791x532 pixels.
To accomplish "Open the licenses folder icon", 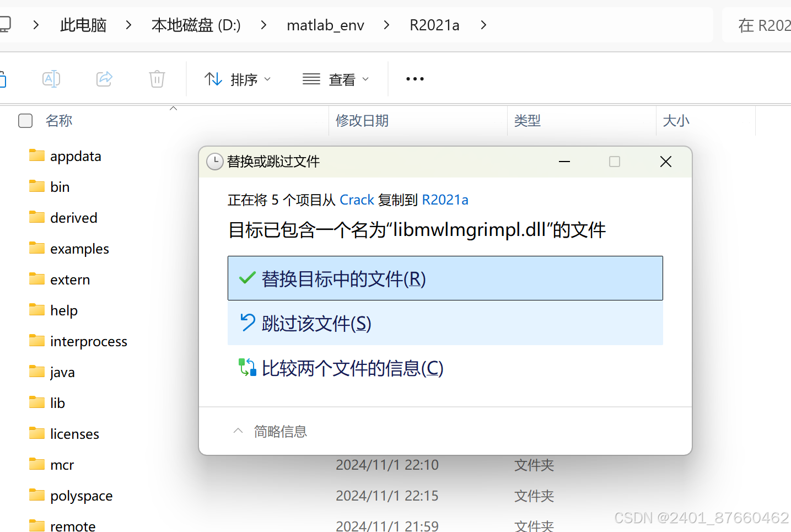I will coord(36,433).
